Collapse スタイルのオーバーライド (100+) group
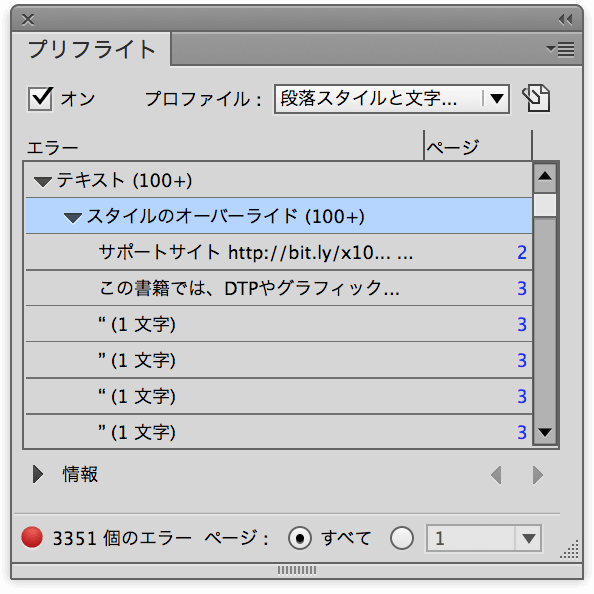 pos(73,217)
